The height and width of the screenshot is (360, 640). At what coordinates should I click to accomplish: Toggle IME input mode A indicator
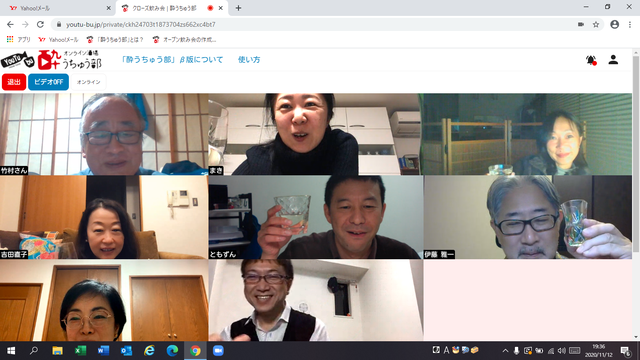(446, 350)
